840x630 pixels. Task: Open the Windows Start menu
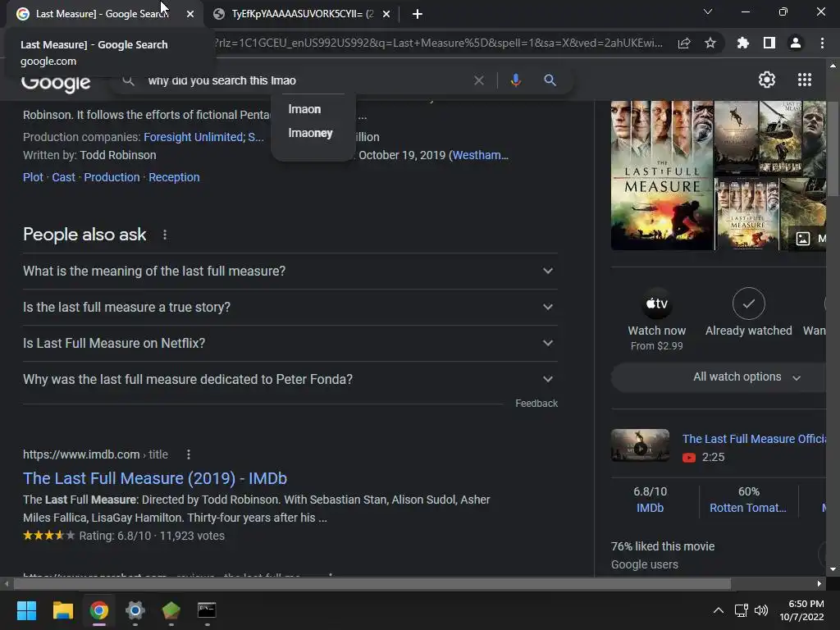coord(26,610)
